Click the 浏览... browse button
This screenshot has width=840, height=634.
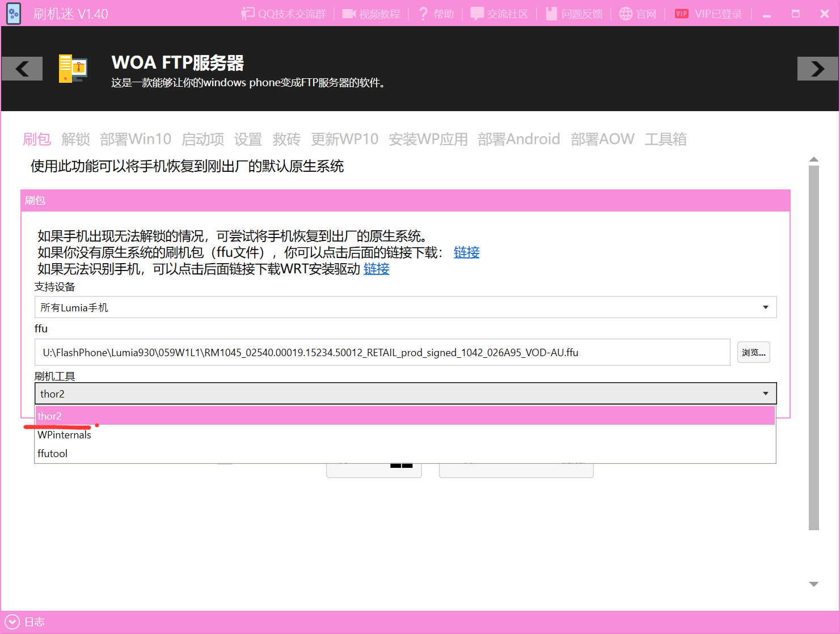753,353
